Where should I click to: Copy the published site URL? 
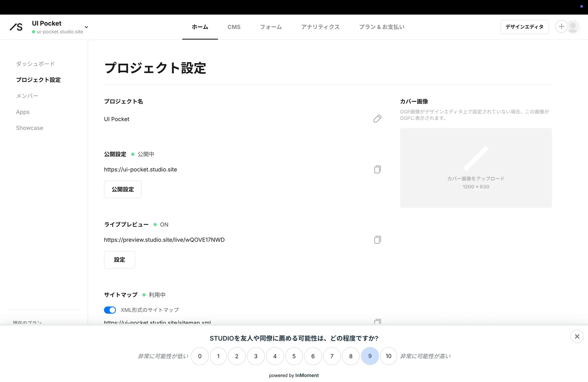(377, 169)
